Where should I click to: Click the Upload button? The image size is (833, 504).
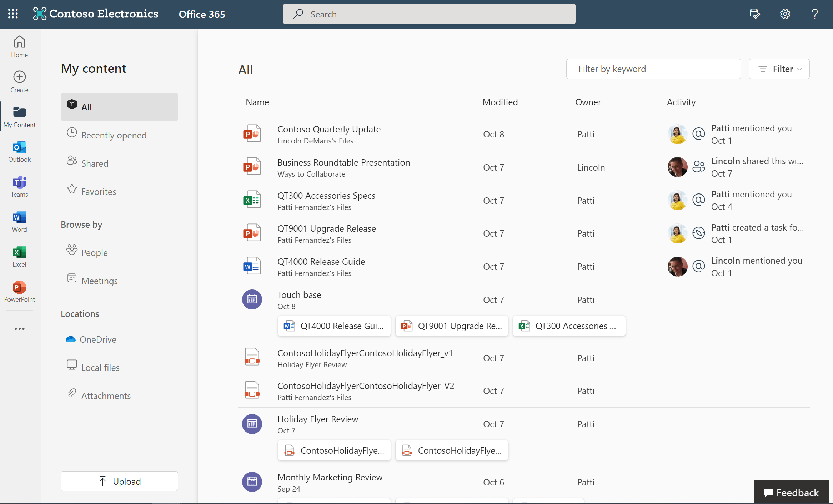pyautogui.click(x=119, y=481)
